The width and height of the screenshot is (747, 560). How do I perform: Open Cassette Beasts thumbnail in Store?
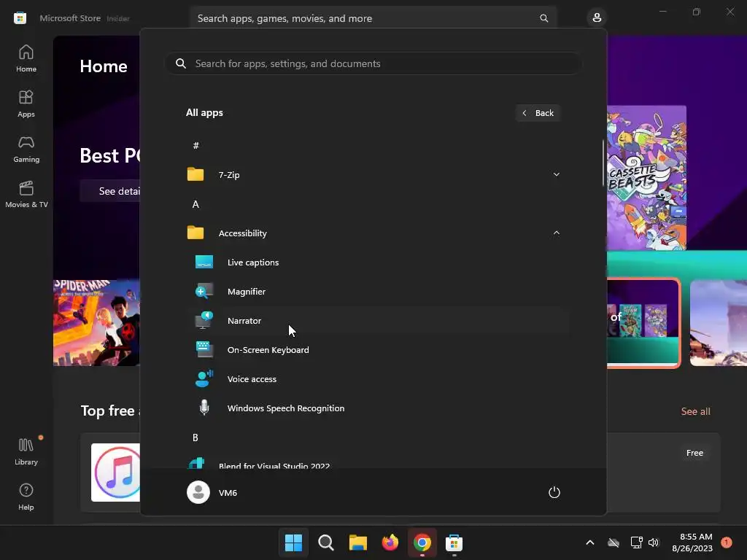click(x=647, y=178)
